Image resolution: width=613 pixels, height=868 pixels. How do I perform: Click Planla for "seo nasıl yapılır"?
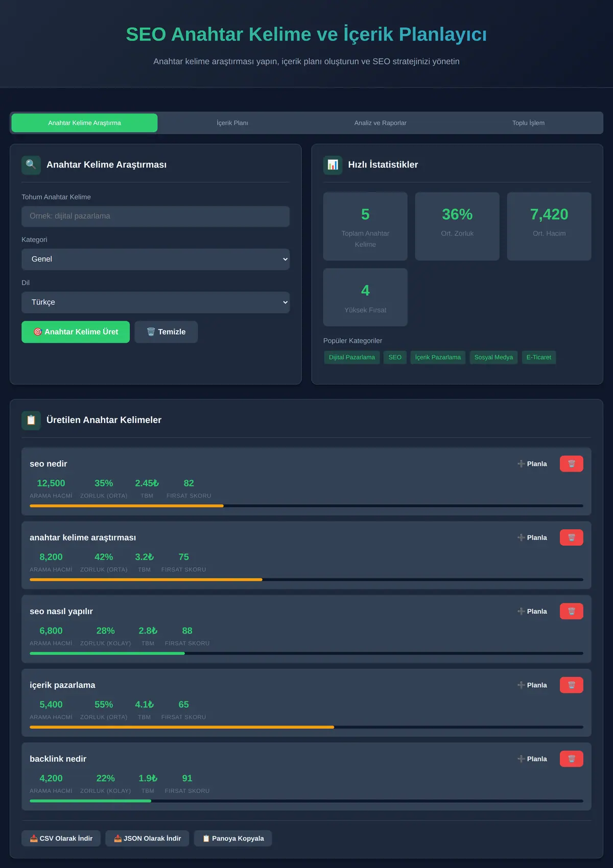click(x=532, y=612)
